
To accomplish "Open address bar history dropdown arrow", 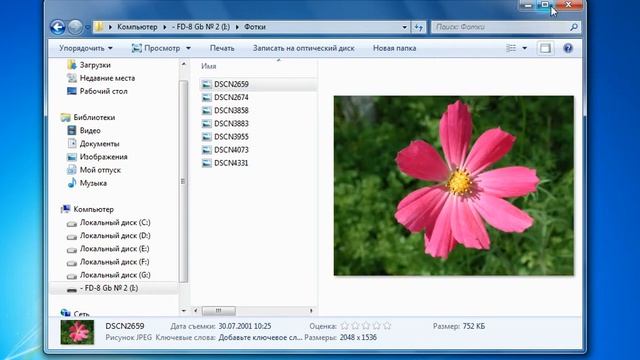I will pyautogui.click(x=404, y=27).
